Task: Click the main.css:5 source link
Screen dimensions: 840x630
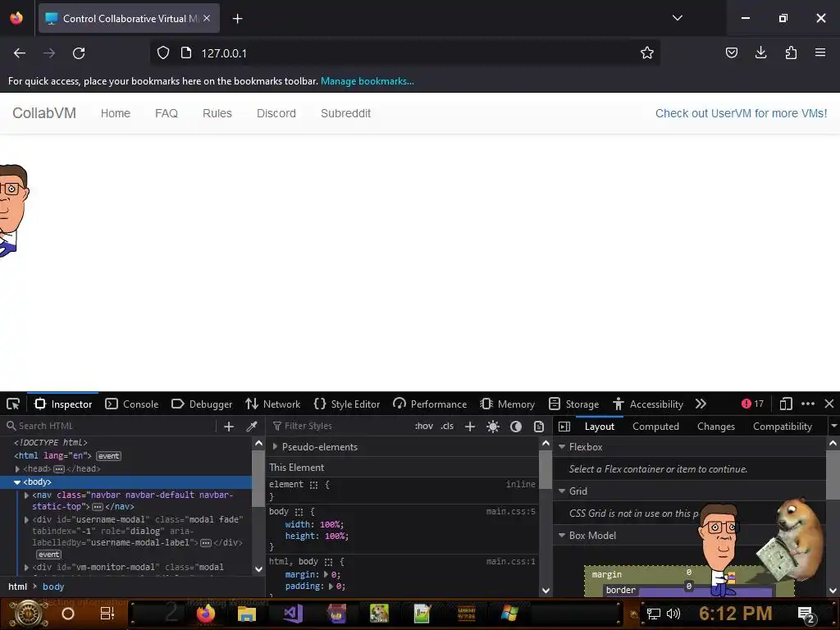Action: [x=510, y=511]
